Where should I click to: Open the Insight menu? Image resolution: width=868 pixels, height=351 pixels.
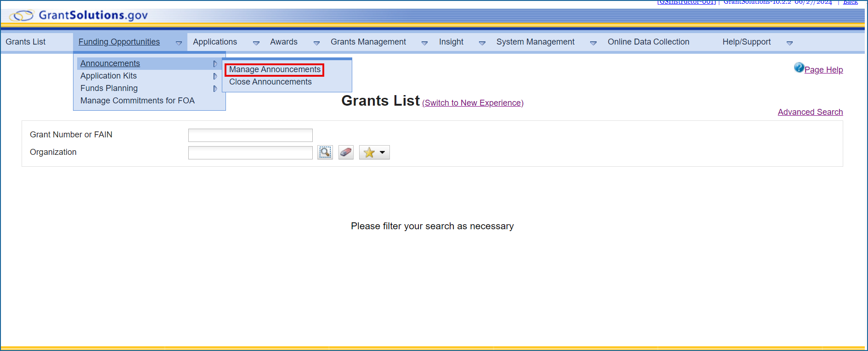[x=451, y=42]
